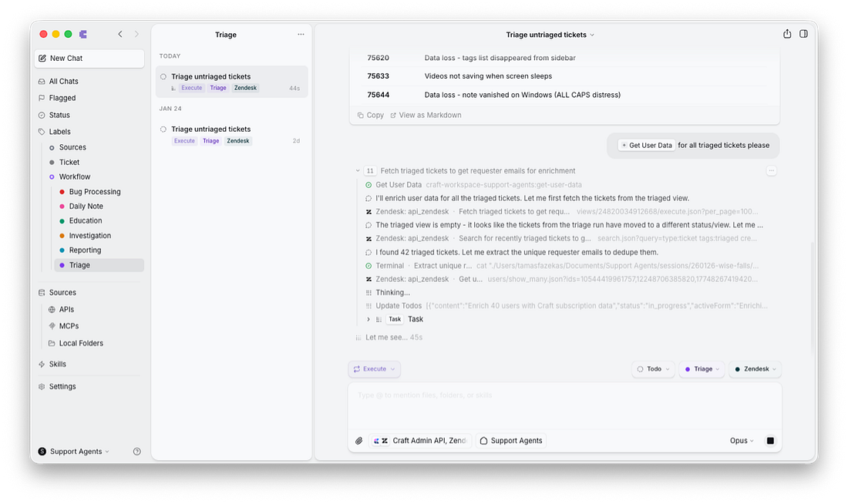Stop generation with the black square button

click(770, 441)
